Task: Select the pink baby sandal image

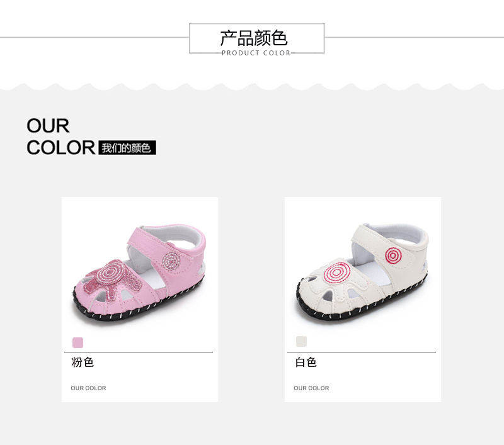Action: (139, 273)
